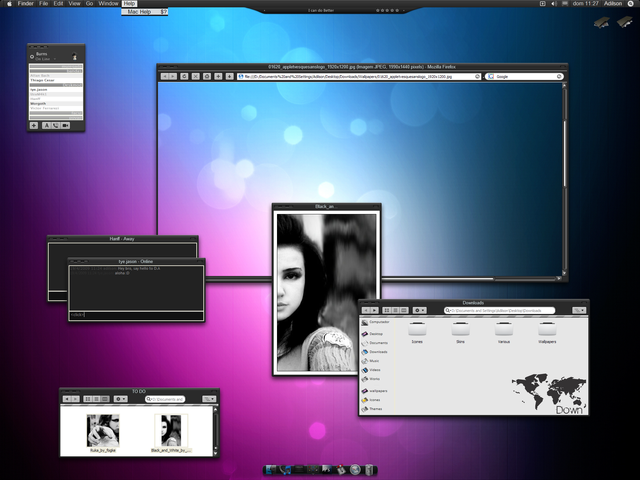
Task: Switch Downloads window to icon view
Action: pos(388,310)
